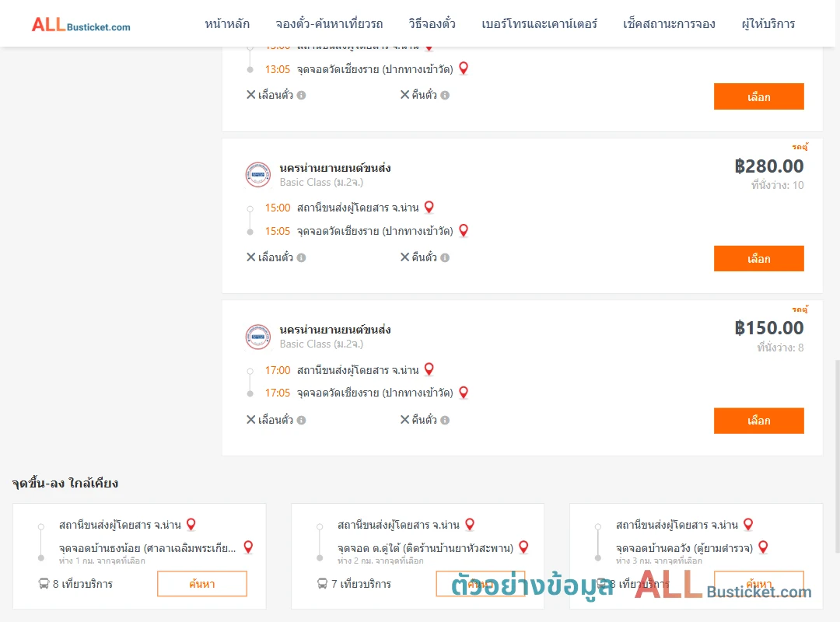Click the page vertical scrollbar

(838, 456)
